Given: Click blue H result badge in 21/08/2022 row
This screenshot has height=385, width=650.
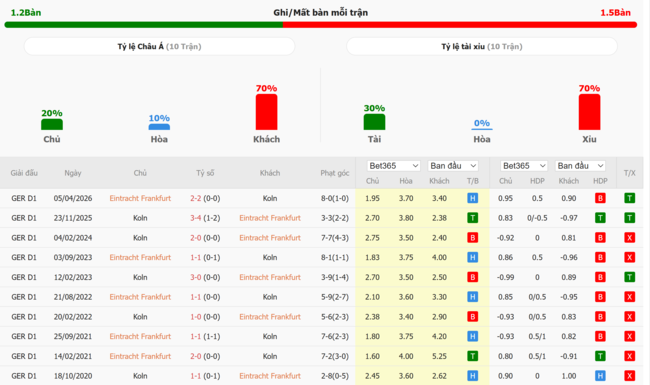Looking at the screenshot, I should tap(472, 297).
